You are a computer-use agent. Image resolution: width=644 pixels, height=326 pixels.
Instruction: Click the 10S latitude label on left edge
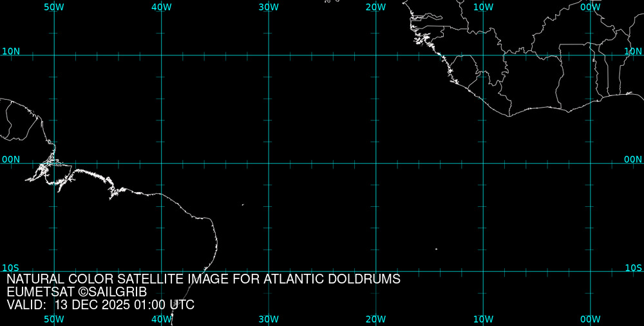tap(11, 267)
